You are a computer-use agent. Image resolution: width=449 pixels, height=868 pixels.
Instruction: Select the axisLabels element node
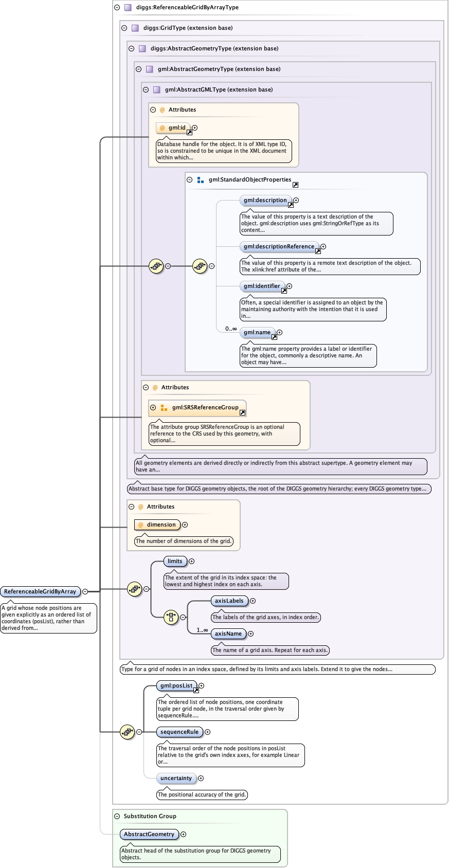pyautogui.click(x=229, y=601)
